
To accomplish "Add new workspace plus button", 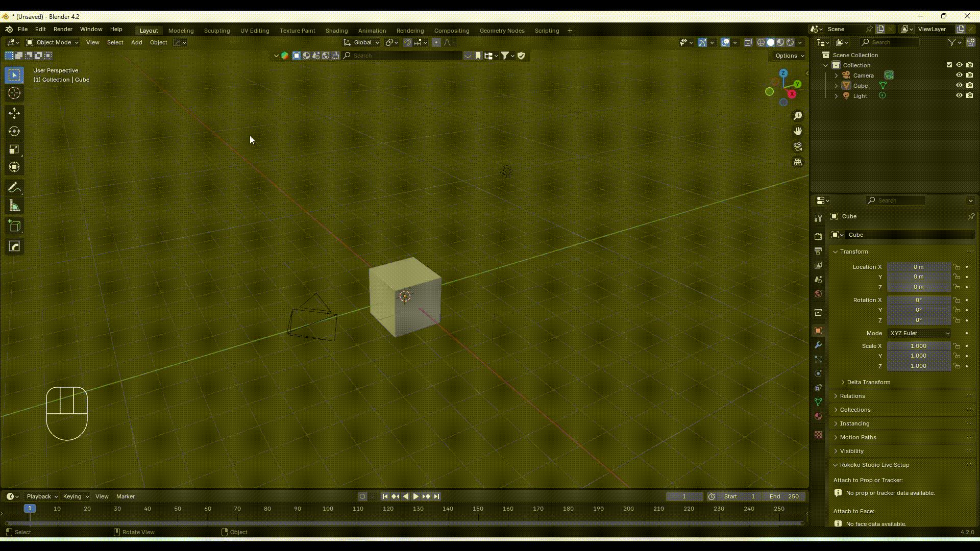I will click(570, 31).
